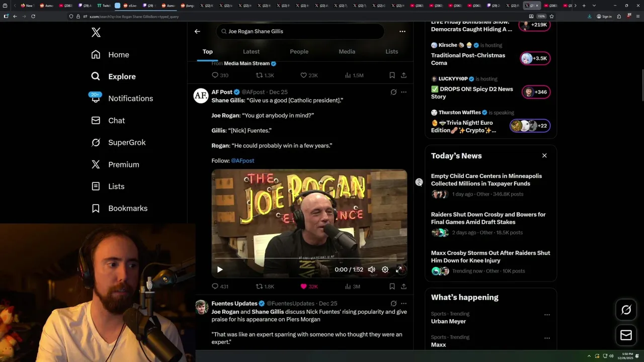The width and height of the screenshot is (644, 362).
Task: Open a new browser tab
Action: (x=584, y=6)
